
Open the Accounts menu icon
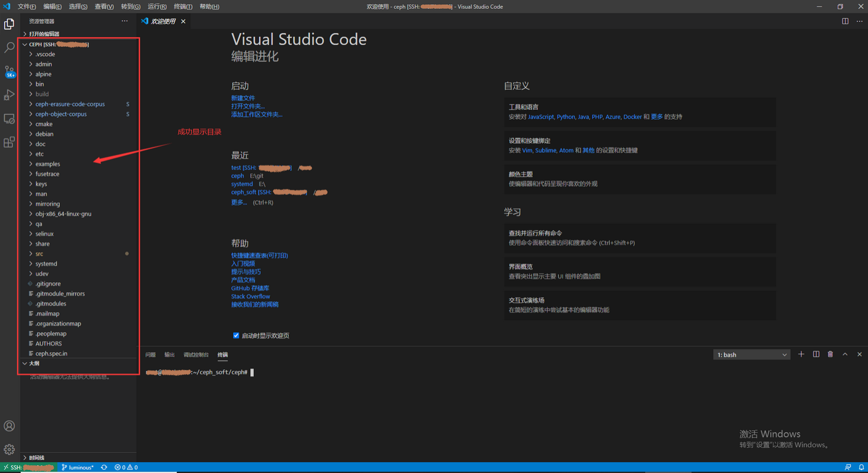[9, 426]
